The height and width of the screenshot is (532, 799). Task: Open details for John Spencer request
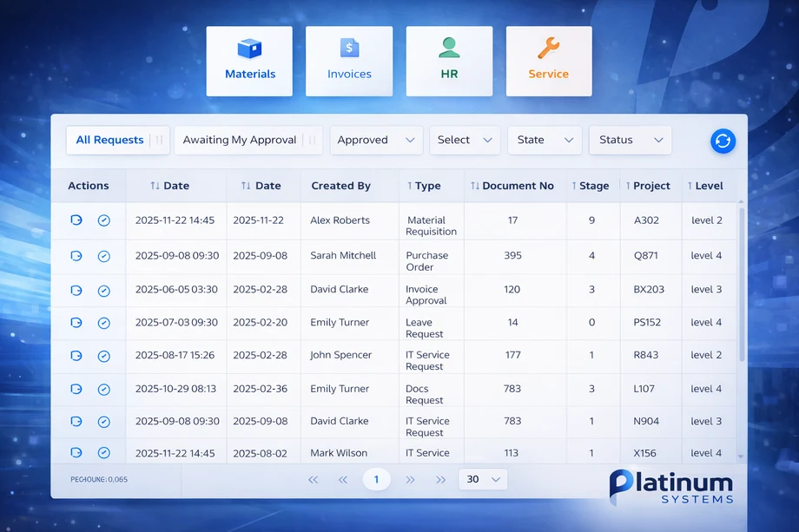point(76,355)
